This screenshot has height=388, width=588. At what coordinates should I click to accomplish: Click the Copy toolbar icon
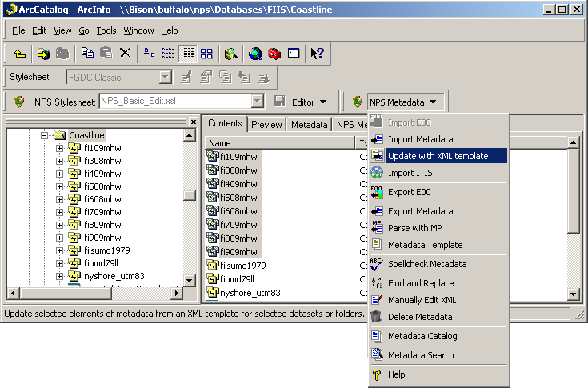pos(87,54)
